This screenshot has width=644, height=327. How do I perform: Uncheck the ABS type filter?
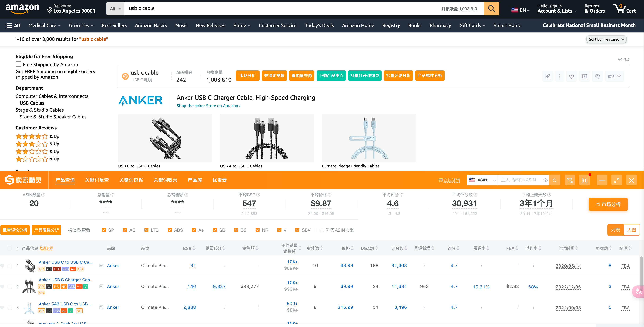click(170, 230)
